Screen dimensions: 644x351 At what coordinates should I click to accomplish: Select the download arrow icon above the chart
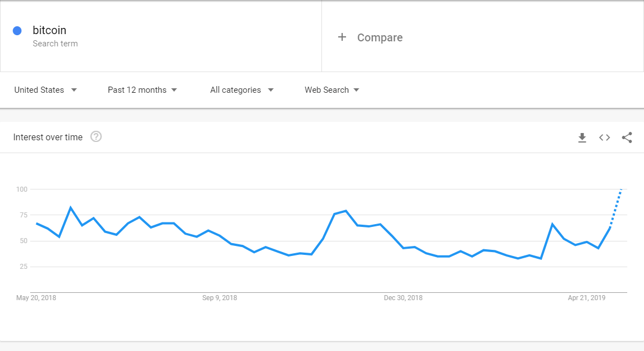tap(582, 137)
